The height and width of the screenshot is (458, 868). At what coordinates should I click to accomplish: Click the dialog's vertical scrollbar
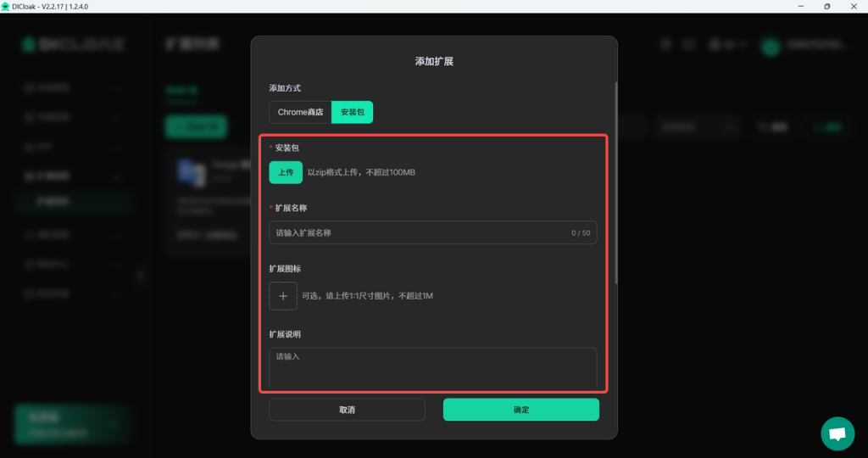click(x=616, y=182)
